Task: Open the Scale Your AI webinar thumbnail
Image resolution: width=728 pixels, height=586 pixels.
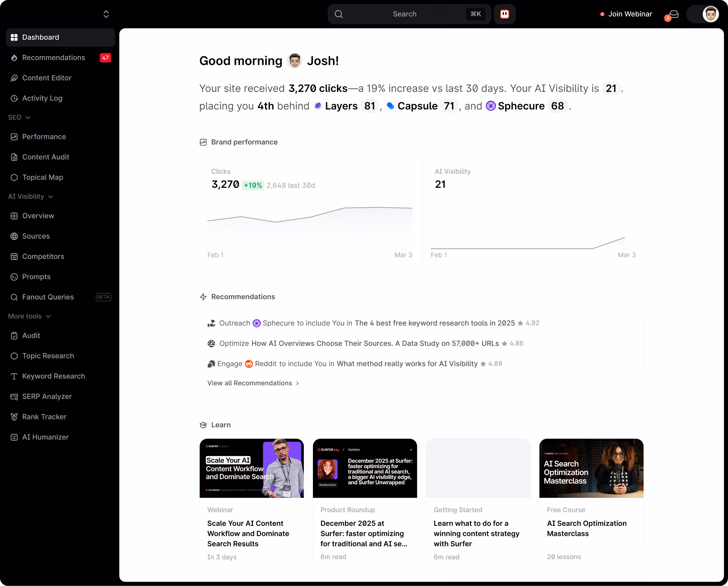Action: pos(252,468)
